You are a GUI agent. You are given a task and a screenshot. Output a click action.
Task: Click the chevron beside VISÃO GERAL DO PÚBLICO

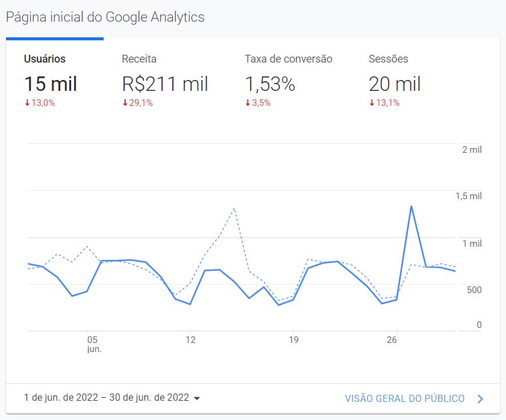480,398
